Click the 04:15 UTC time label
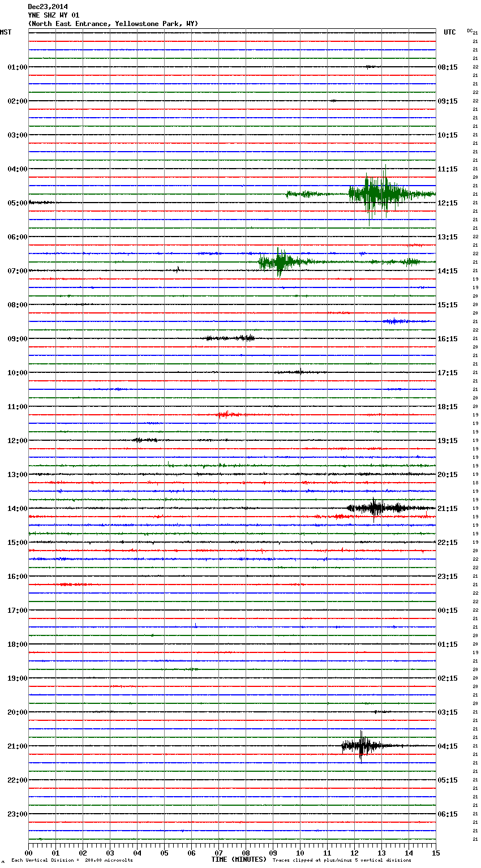The width and height of the screenshot is (481, 868). click(448, 746)
